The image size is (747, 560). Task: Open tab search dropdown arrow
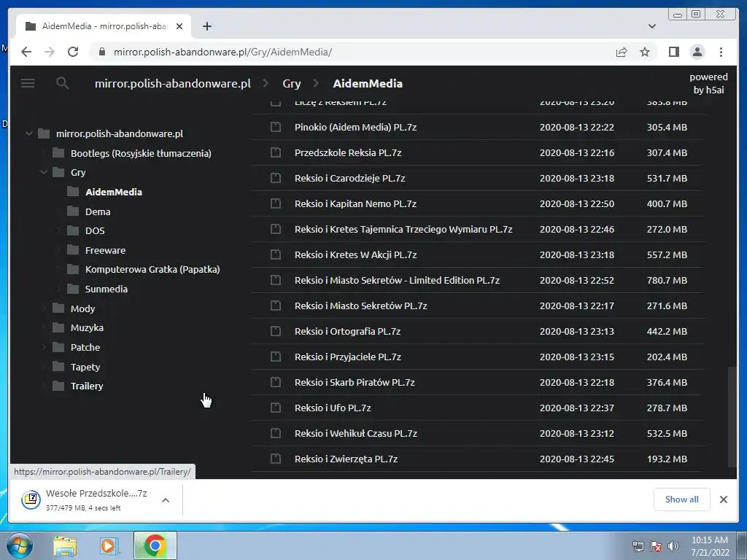(651, 27)
